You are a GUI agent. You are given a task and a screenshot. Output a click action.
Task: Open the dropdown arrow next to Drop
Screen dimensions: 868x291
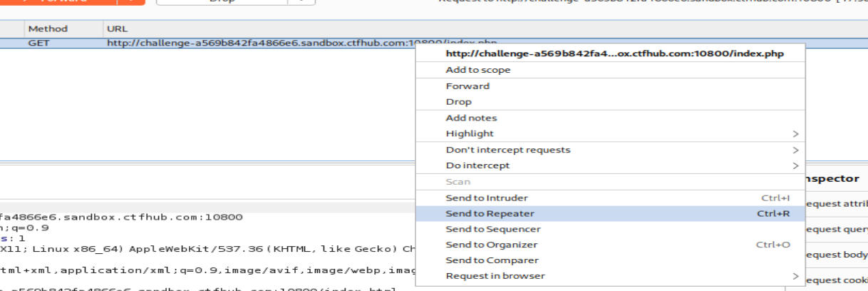(x=301, y=1)
